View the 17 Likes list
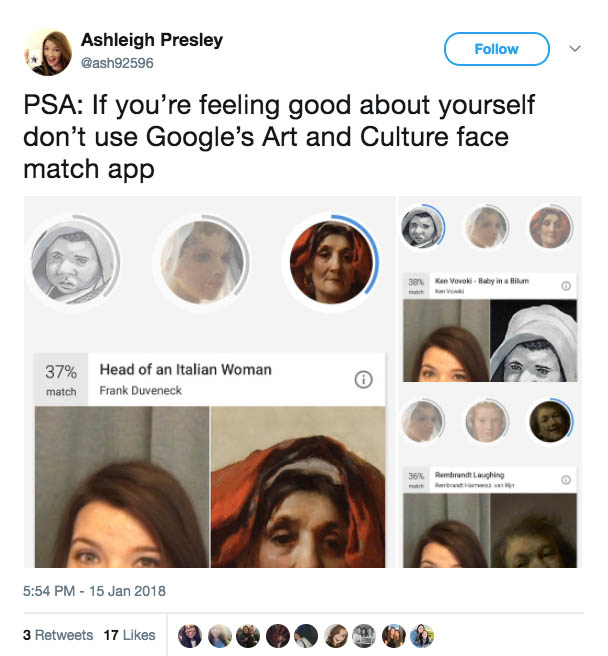The width and height of the screenshot is (608, 656). (130, 635)
